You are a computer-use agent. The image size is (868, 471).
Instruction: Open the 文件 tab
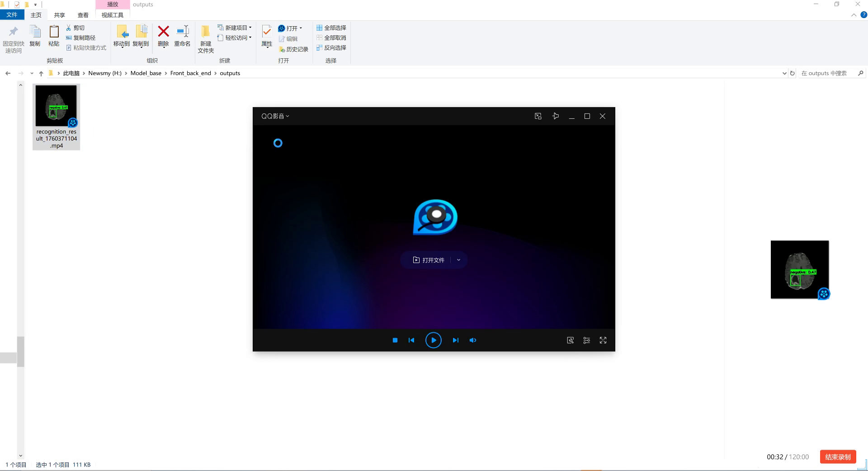click(12, 15)
